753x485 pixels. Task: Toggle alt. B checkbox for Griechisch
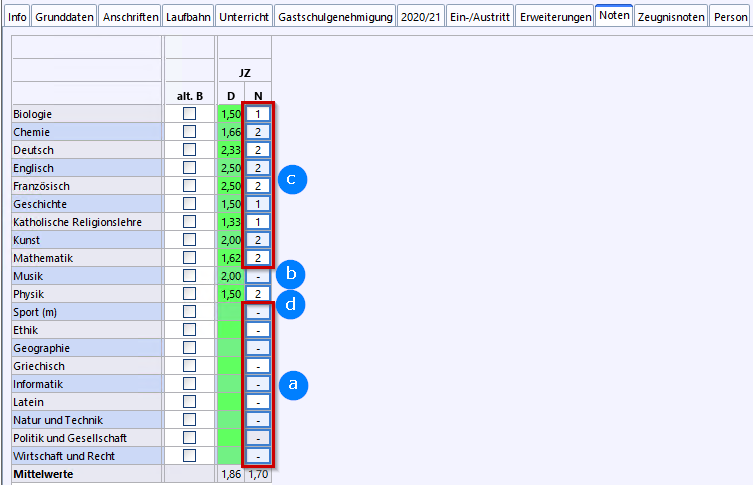[190, 366]
